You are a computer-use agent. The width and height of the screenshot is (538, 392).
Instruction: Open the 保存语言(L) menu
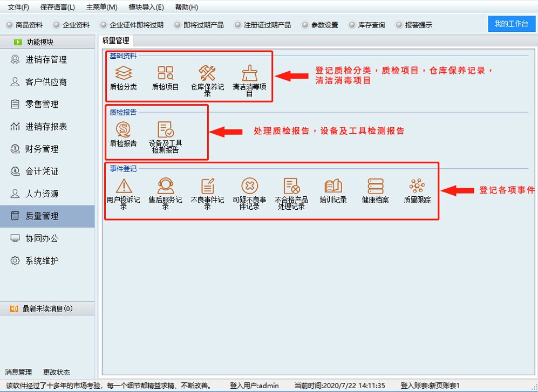pyautogui.click(x=57, y=7)
